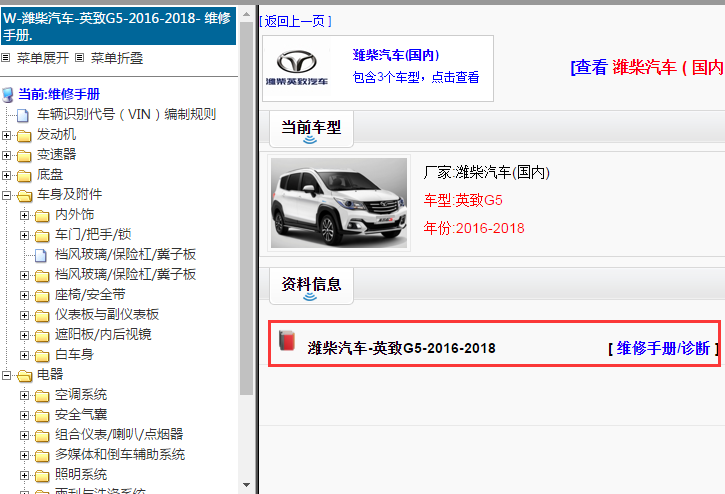The width and height of the screenshot is (725, 494).
Task: Click the 内外饰 folder icon
Action: pyautogui.click(x=42, y=216)
